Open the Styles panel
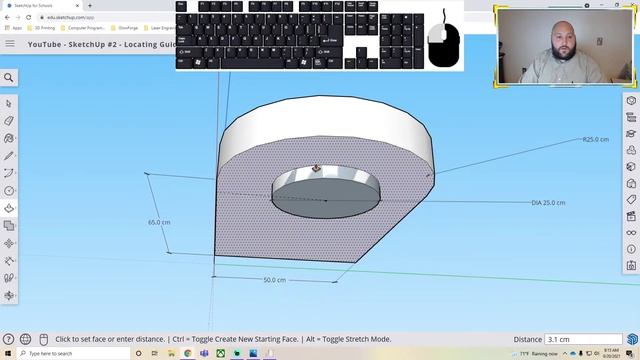 pyautogui.click(x=631, y=183)
